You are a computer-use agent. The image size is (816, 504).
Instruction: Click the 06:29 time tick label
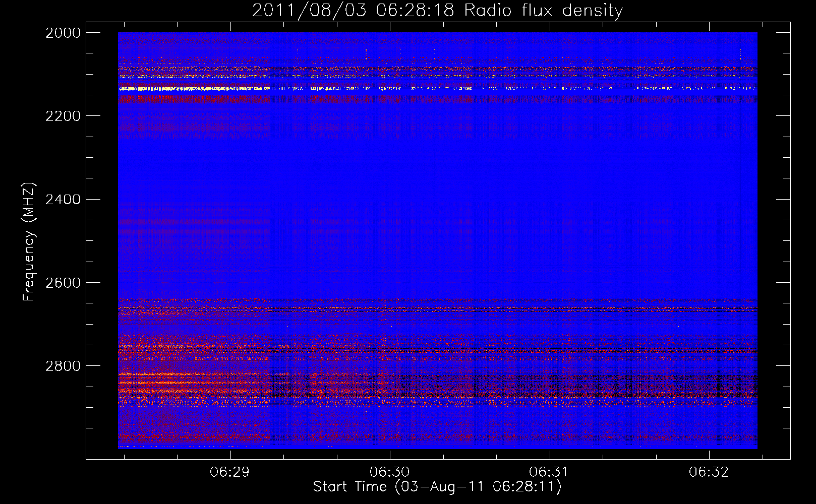pyautogui.click(x=230, y=472)
